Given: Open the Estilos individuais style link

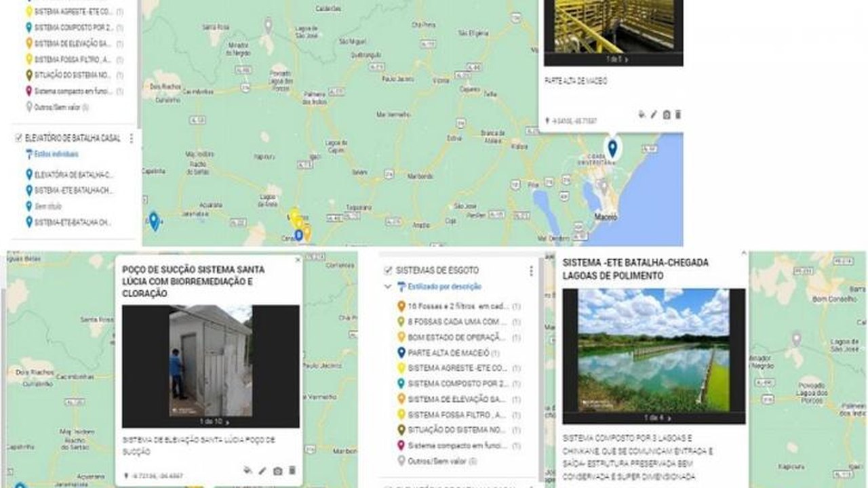Looking at the screenshot, I should [x=52, y=155].
